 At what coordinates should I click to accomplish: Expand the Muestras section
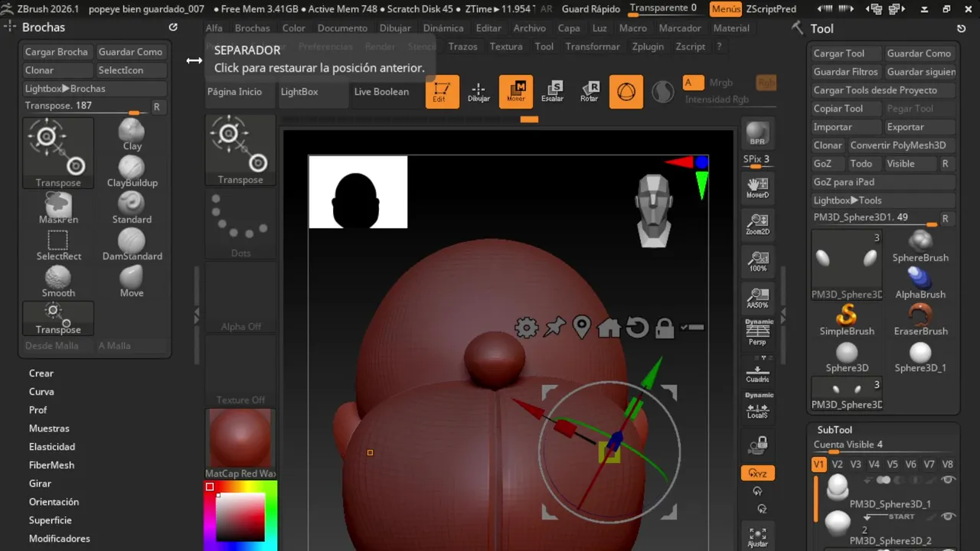49,429
